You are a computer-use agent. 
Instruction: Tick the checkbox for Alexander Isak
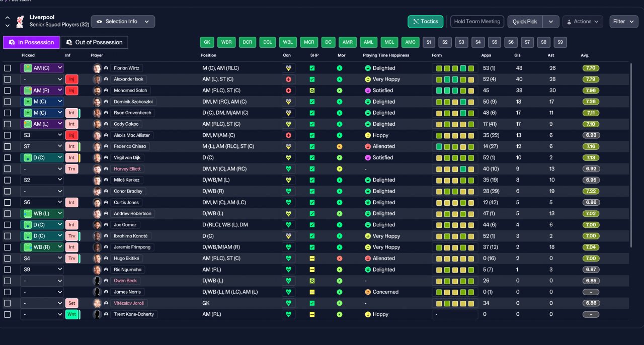pyautogui.click(x=7, y=79)
